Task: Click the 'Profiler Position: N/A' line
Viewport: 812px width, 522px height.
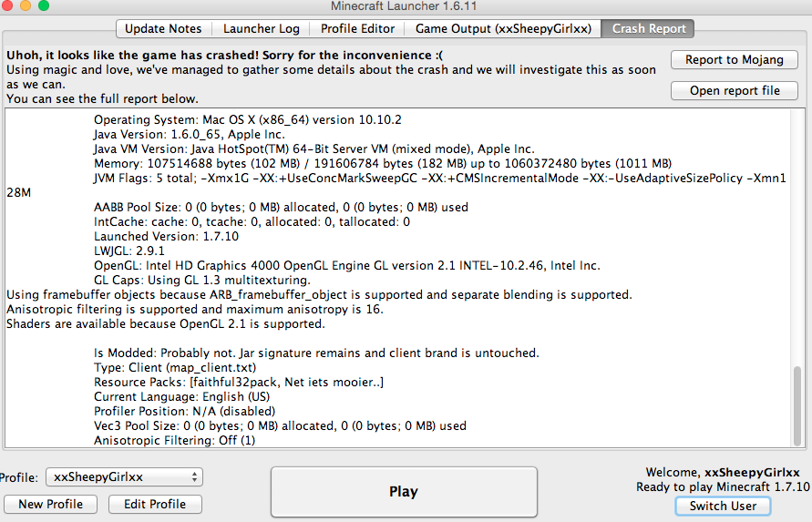Action: tap(184, 411)
